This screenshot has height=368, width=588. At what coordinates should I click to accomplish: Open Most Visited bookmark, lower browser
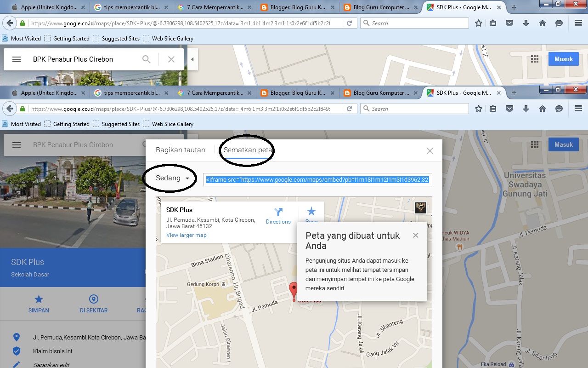pos(22,124)
